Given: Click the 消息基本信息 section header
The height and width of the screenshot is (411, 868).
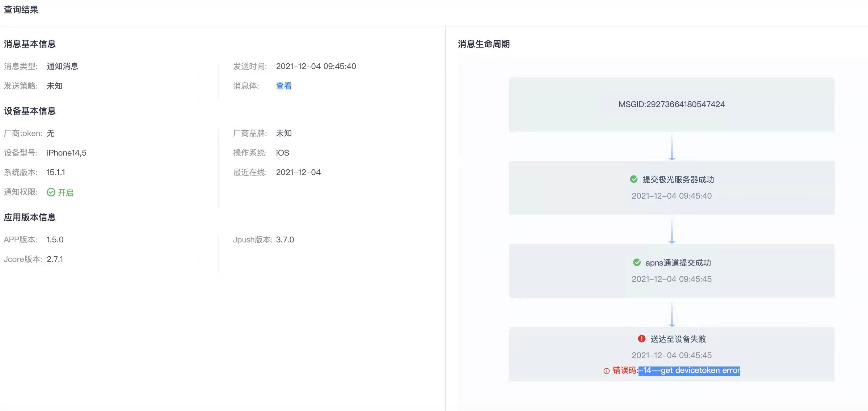Looking at the screenshot, I should (30, 44).
